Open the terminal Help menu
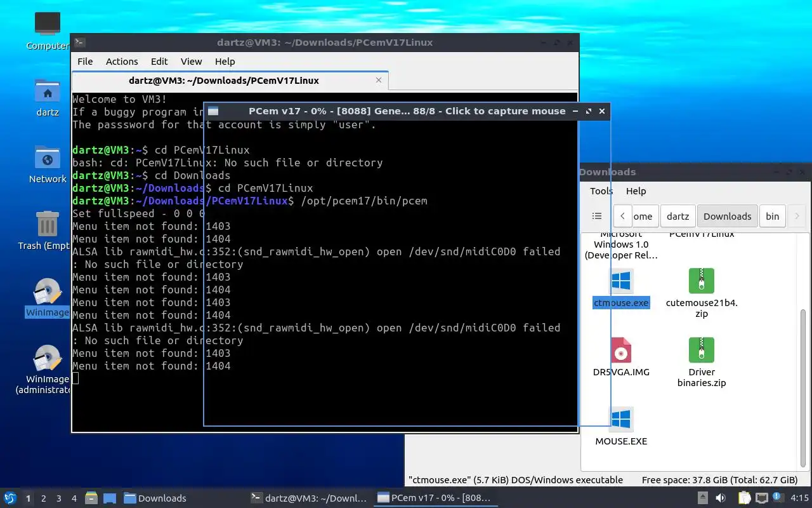The width and height of the screenshot is (812, 508). 225,62
